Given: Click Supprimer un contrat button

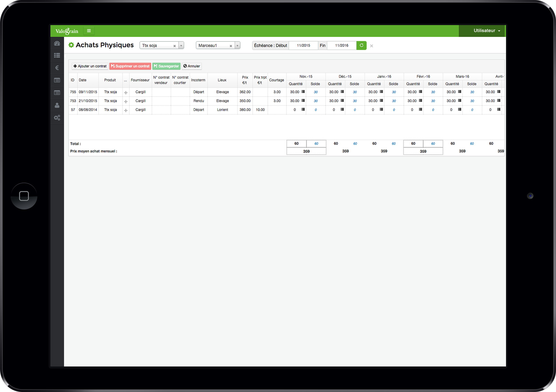Looking at the screenshot, I should click(x=130, y=66).
